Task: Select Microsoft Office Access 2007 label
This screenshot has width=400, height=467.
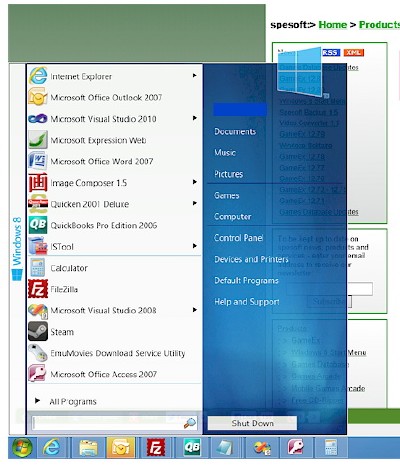Action: [x=104, y=374]
